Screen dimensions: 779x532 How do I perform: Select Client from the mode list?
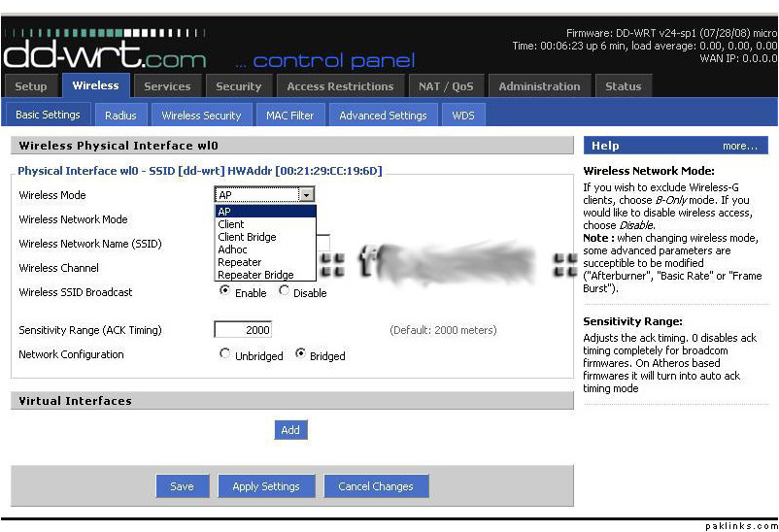point(232,224)
